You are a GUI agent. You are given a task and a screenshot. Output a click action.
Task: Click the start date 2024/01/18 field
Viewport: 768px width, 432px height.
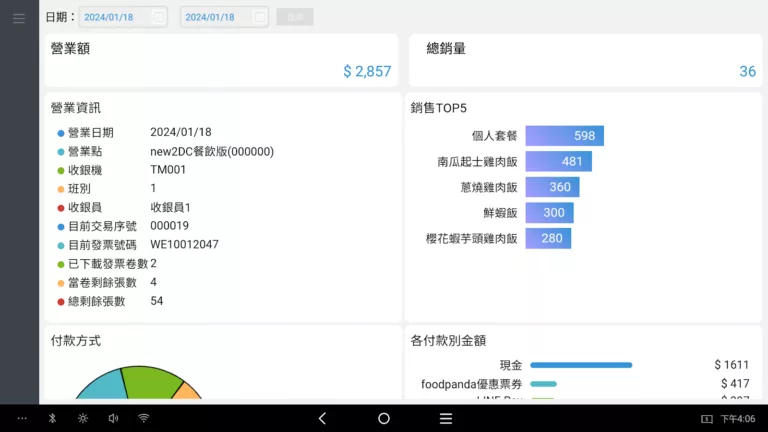pos(112,17)
